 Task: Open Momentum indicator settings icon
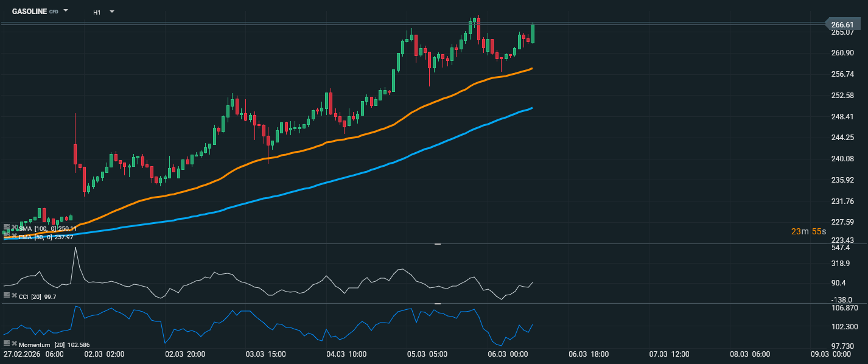pyautogui.click(x=7, y=344)
